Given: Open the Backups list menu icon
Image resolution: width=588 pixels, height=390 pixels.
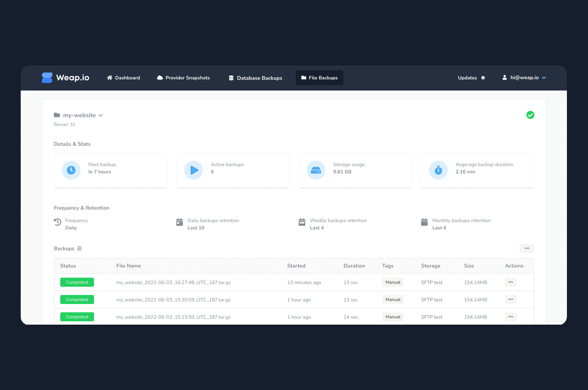Looking at the screenshot, I should 79,249.
